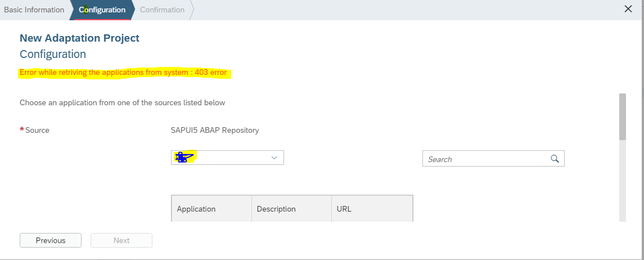
Task: Open the system selection dropdown
Action: point(227,158)
